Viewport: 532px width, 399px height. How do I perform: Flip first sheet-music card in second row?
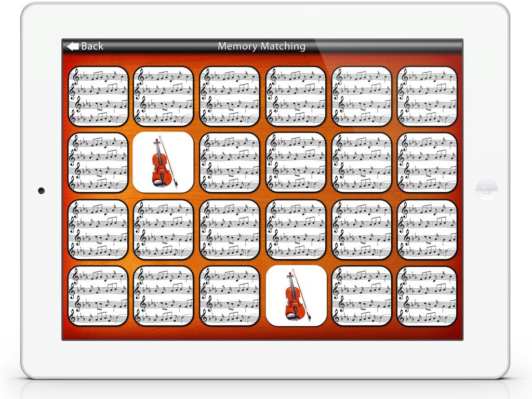point(98,162)
